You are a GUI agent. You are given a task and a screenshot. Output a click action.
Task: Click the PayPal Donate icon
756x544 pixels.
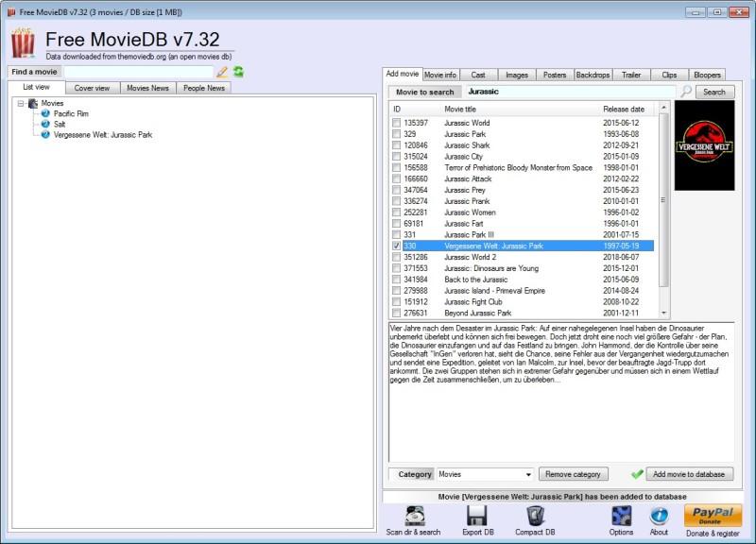(713, 516)
